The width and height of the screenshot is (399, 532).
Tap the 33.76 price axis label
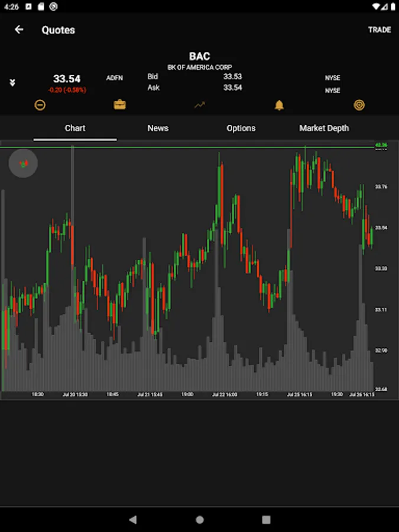tap(381, 187)
